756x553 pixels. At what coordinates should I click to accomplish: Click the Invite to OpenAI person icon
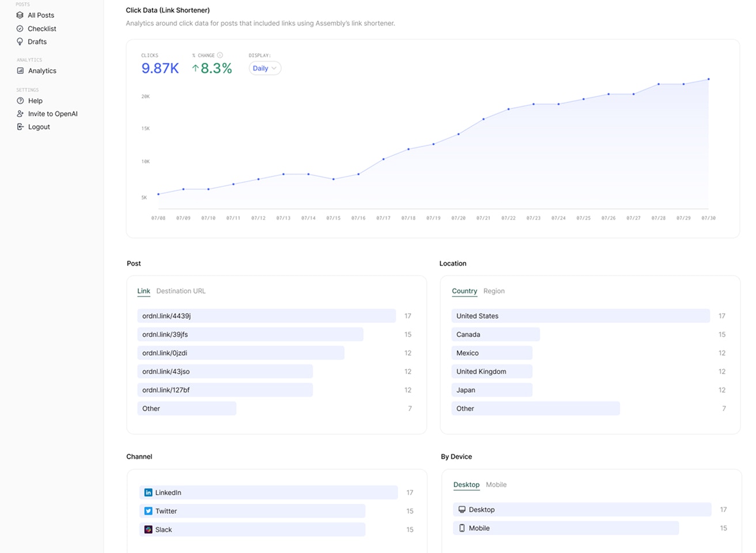(x=20, y=114)
